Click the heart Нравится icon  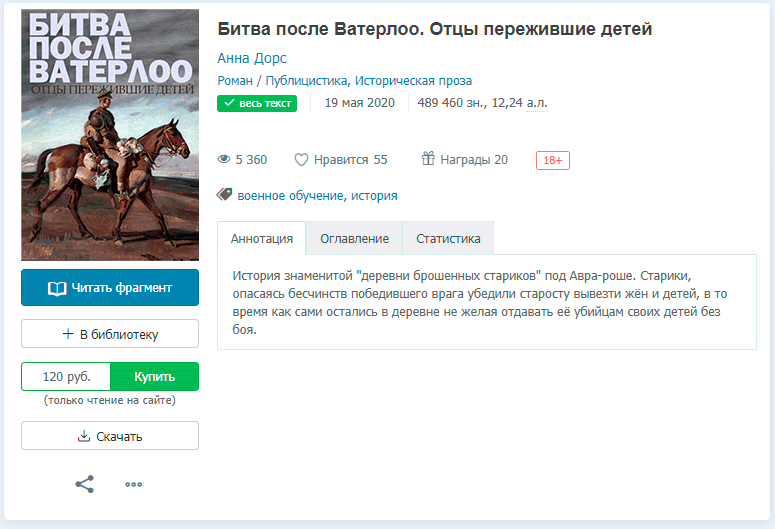(x=301, y=160)
